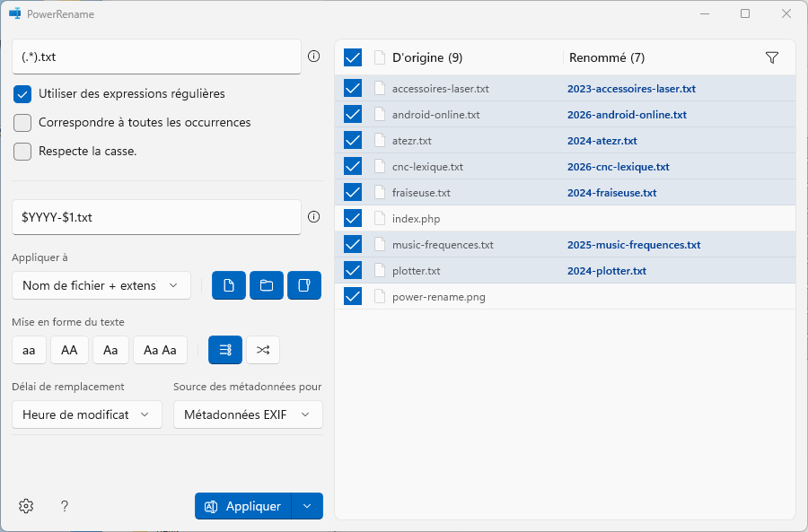Expand the arrow next to Appliquer
The width and height of the screenshot is (808, 532).
tap(307, 506)
